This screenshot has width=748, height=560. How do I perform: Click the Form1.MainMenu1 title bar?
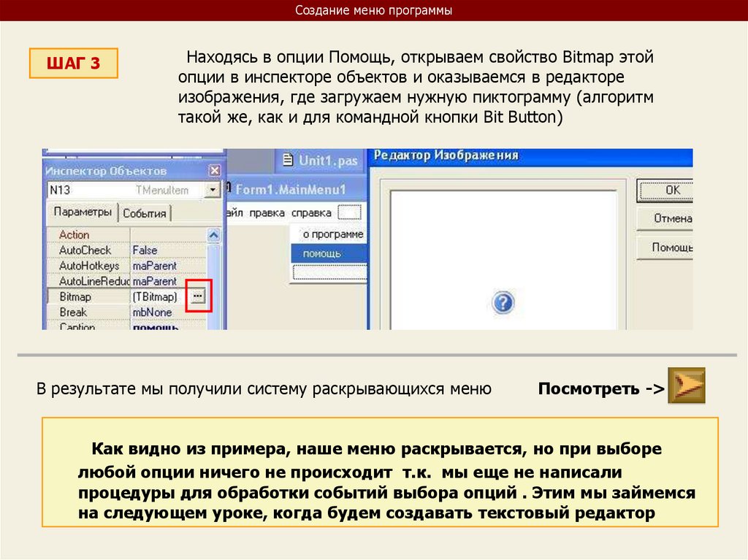[297, 189]
